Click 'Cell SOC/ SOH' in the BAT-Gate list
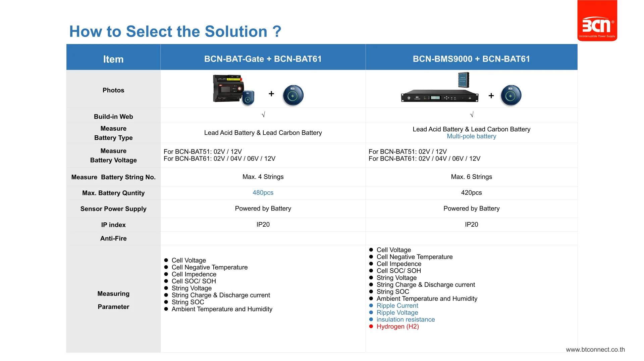 click(x=194, y=281)
